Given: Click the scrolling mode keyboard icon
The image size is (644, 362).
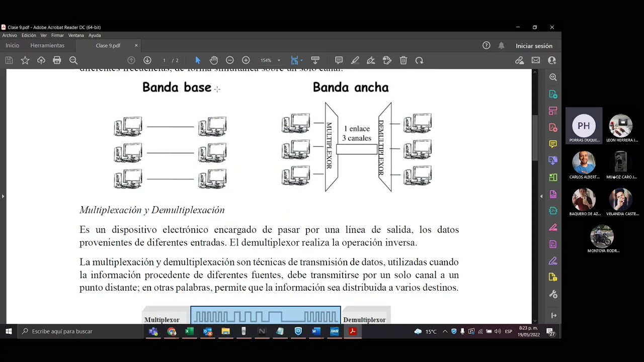Looking at the screenshot, I should [x=315, y=60].
